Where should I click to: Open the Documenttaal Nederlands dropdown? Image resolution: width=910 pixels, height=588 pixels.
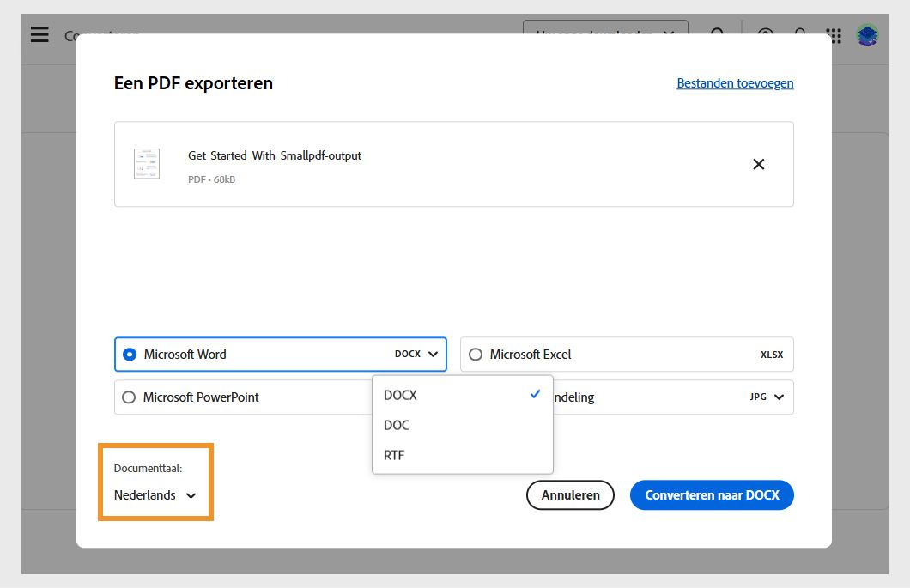[155, 494]
